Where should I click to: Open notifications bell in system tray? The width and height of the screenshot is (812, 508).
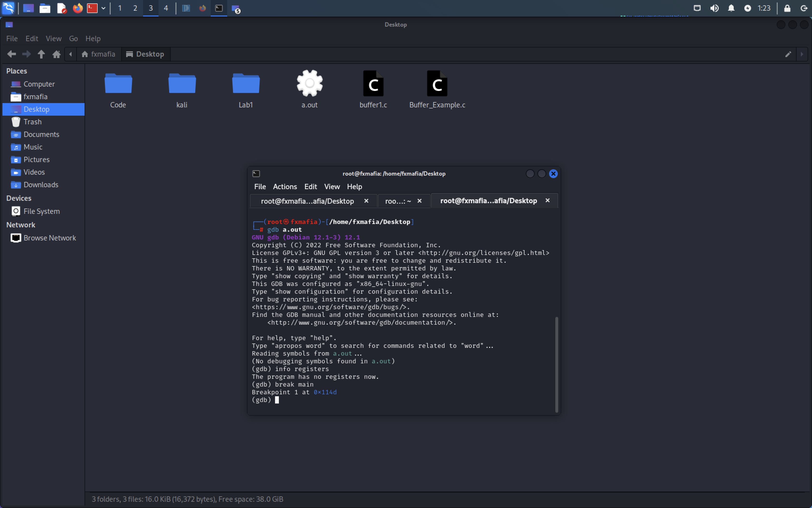731,8
